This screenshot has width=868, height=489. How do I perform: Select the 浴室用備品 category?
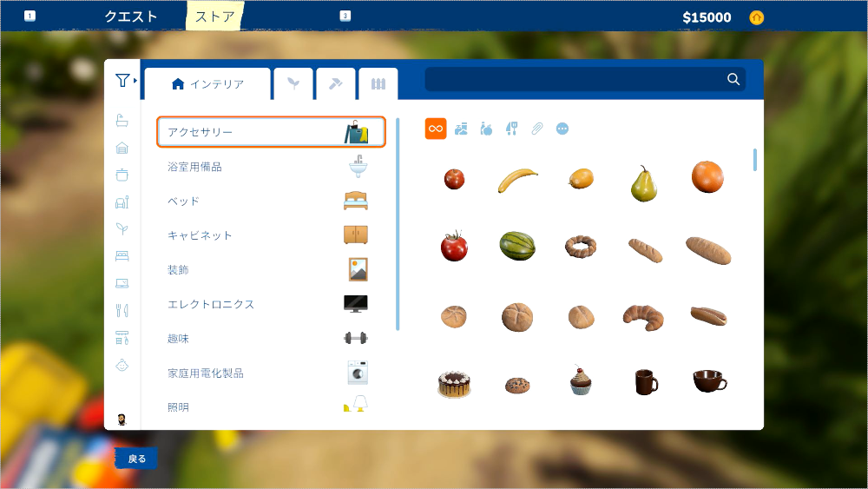click(x=271, y=167)
